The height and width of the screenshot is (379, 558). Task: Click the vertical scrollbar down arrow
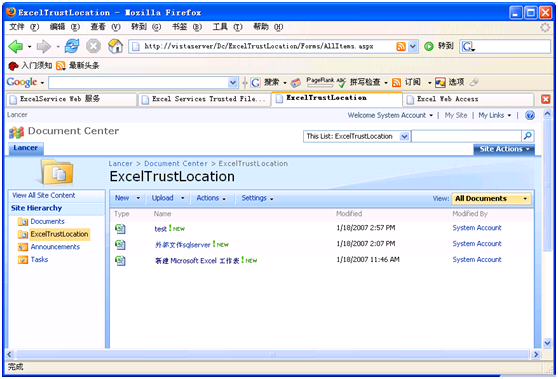(547, 343)
